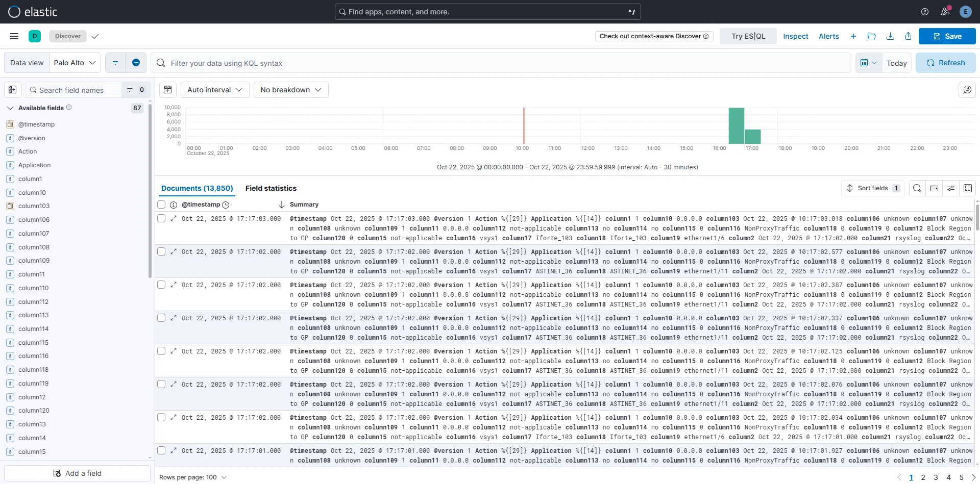Change Rows per page dropdown
This screenshot has width=980, height=484.
point(193,477)
